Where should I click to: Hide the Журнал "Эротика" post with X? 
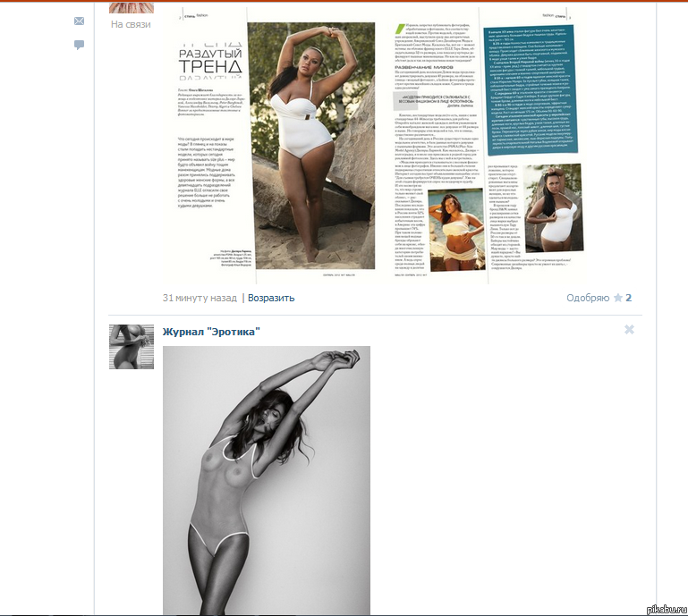(629, 330)
